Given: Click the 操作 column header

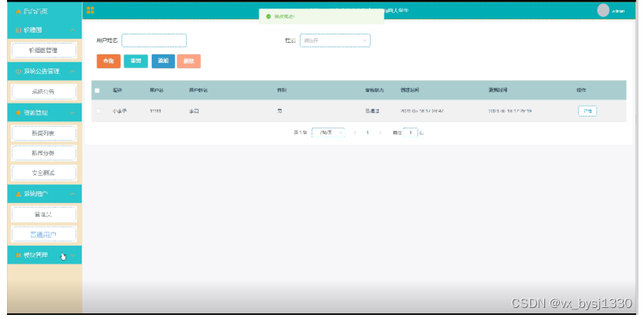Looking at the screenshot, I should tap(581, 90).
